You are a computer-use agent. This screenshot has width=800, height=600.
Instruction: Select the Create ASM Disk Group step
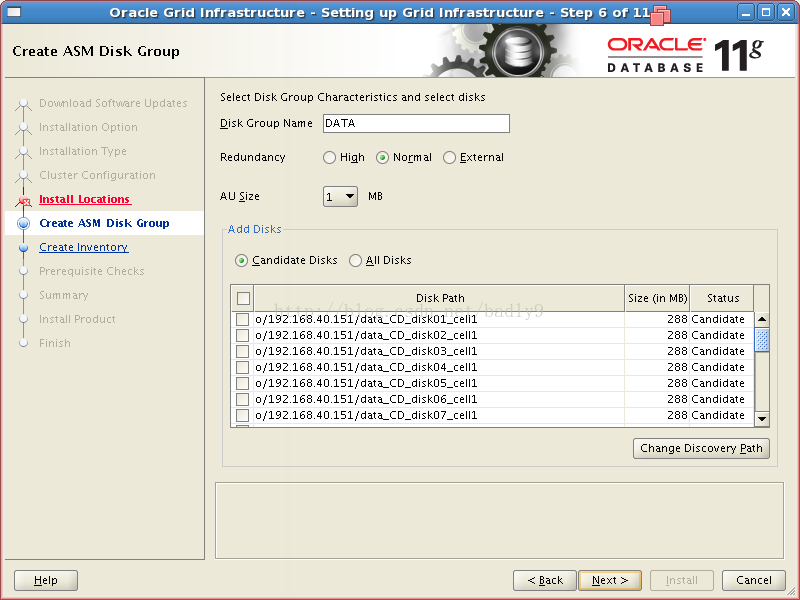pyautogui.click(x=104, y=223)
